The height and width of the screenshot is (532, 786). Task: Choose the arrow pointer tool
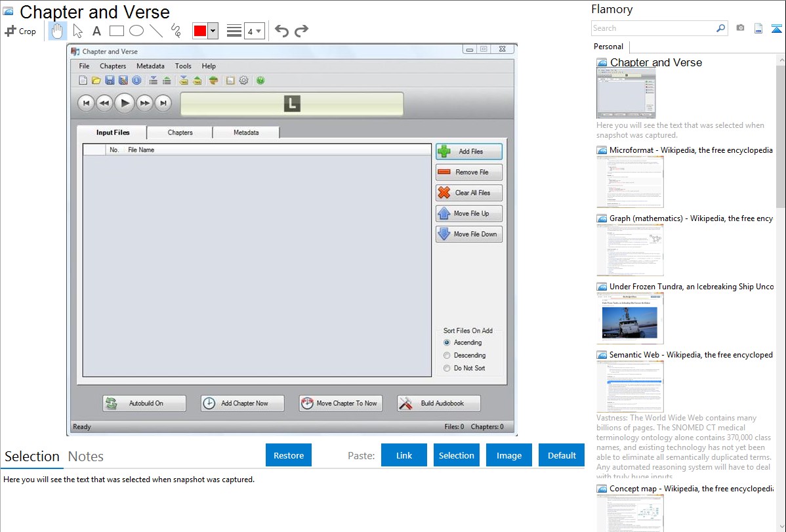tap(77, 31)
